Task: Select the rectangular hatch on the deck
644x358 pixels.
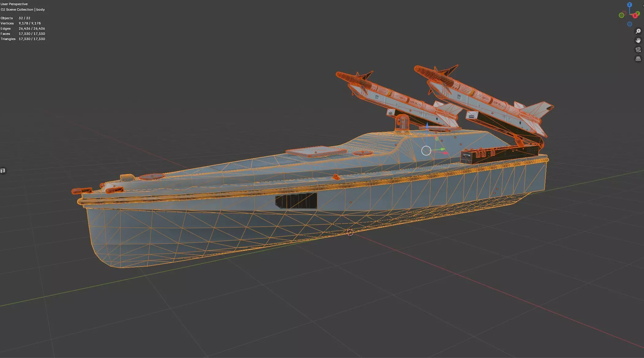Action: tap(316, 152)
